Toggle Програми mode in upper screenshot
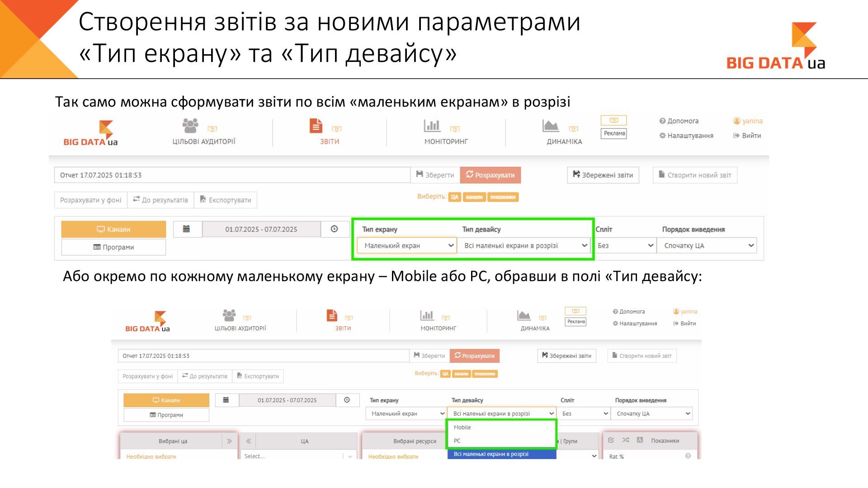Viewport: 868px width, 488px height. point(113,247)
